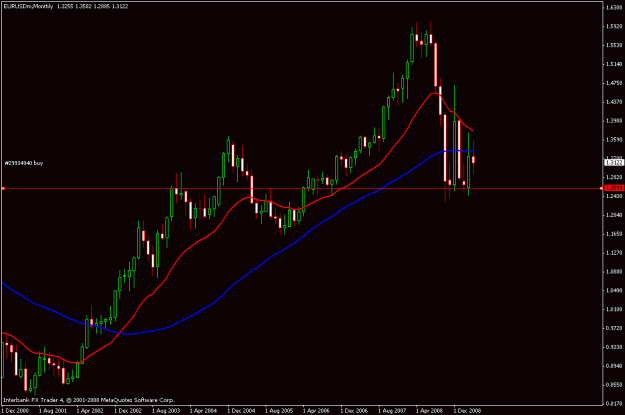Click the 1.0880 price axis label
625x415 pixels.
[615, 271]
